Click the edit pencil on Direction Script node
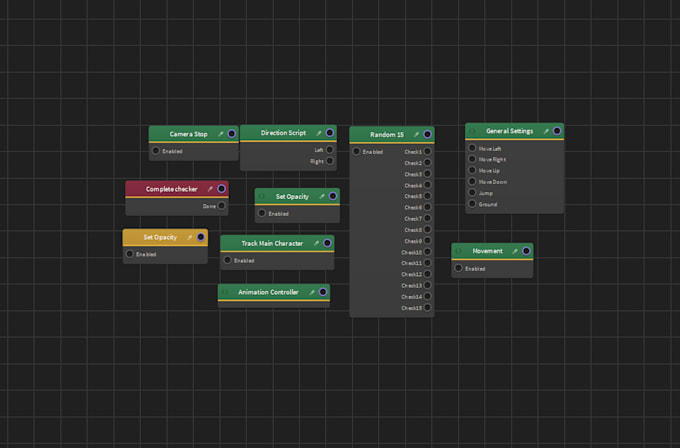 click(x=319, y=132)
